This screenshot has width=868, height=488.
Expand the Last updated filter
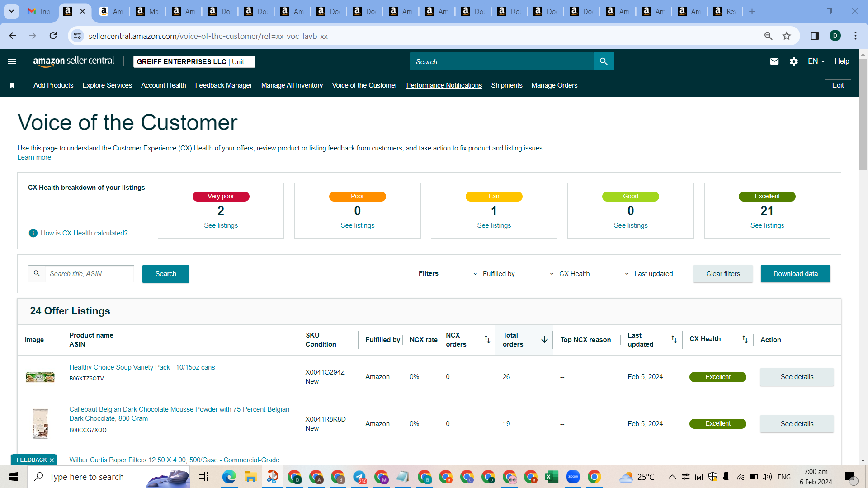(648, 274)
